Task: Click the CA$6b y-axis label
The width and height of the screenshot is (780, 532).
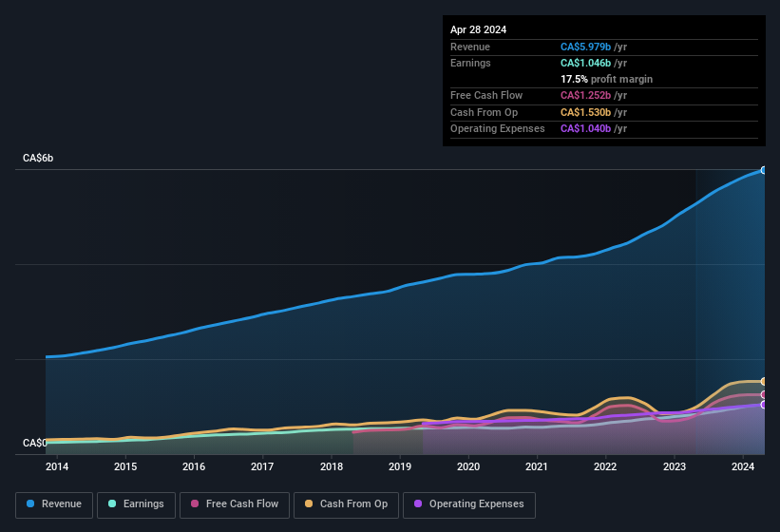Action: click(38, 158)
